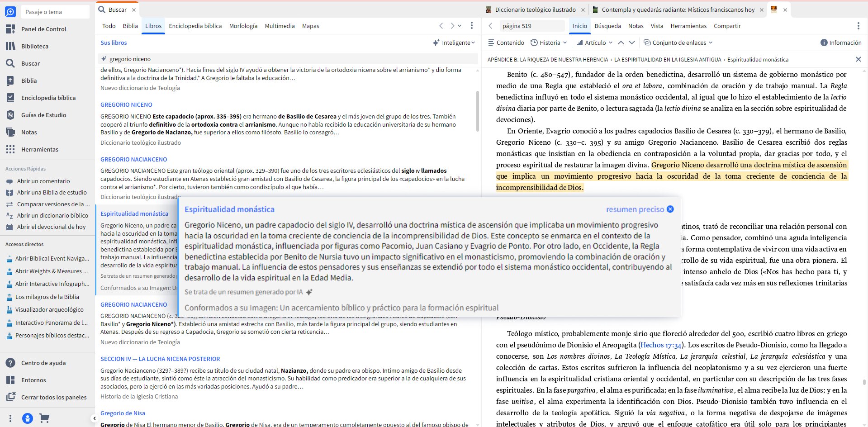Expand the Historia dropdown
Viewport: 868px width, 427px height.
(549, 43)
